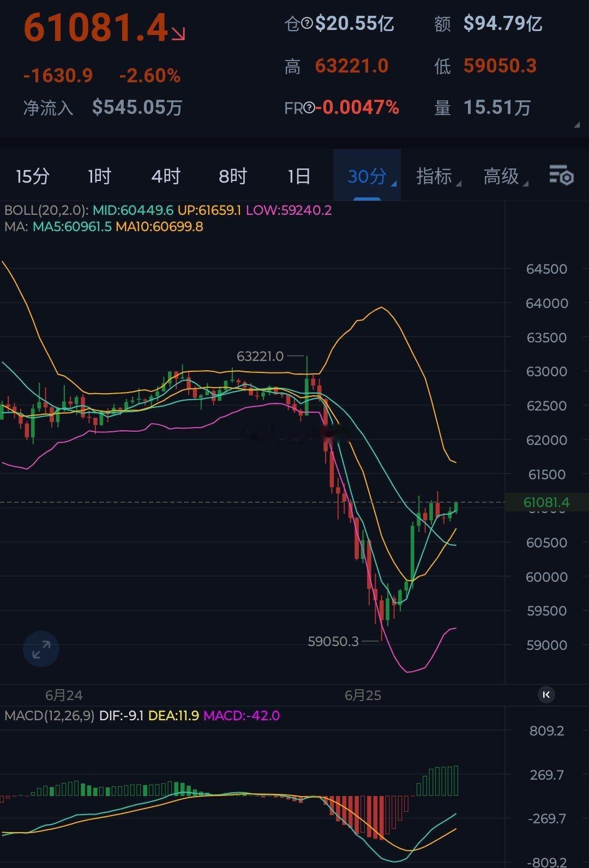The image size is (589, 868).
Task: Tap the -1630.9 price change value
Action: [58, 75]
